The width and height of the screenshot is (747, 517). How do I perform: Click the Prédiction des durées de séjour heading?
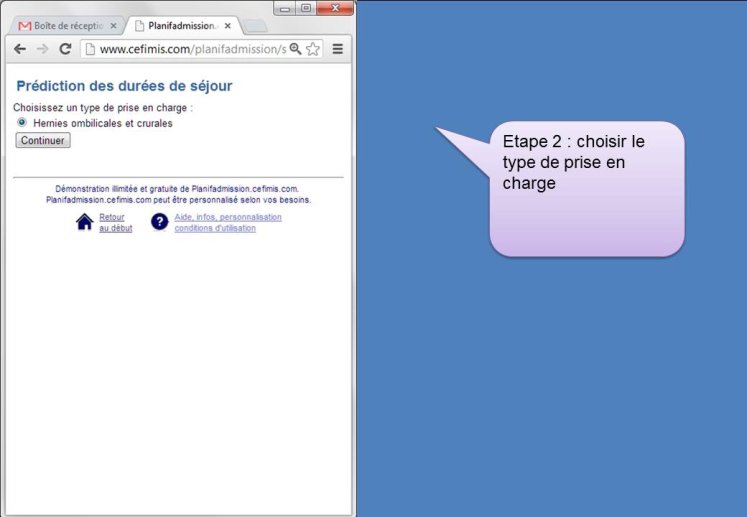coord(124,86)
